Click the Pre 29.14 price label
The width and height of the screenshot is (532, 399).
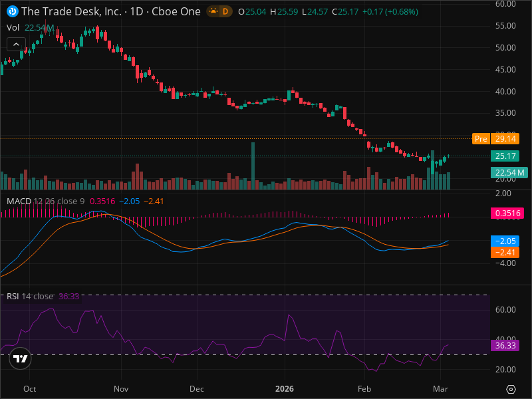click(x=495, y=139)
